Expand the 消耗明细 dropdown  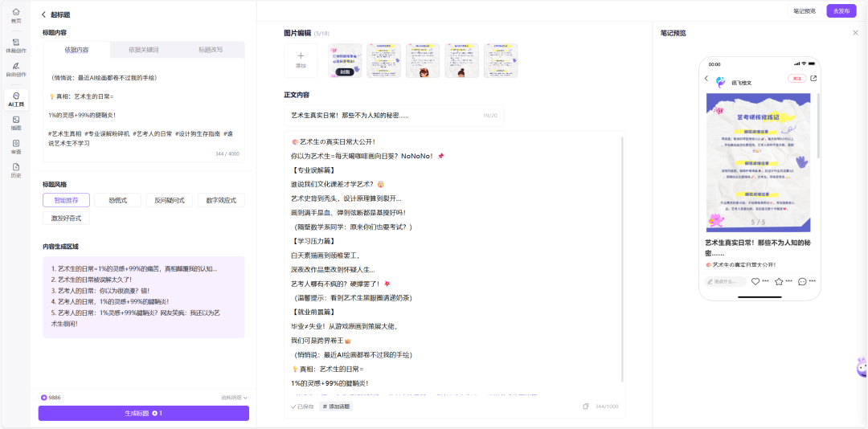click(x=234, y=398)
